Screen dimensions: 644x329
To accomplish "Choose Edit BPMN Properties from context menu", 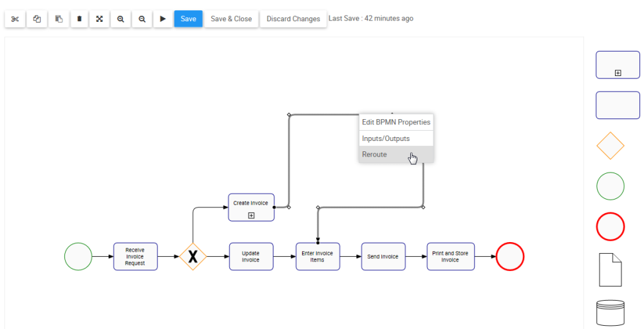I will coord(396,122).
